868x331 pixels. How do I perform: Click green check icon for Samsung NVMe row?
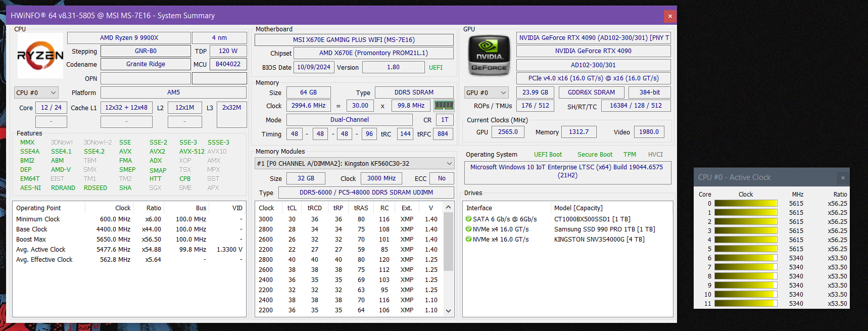click(x=468, y=229)
